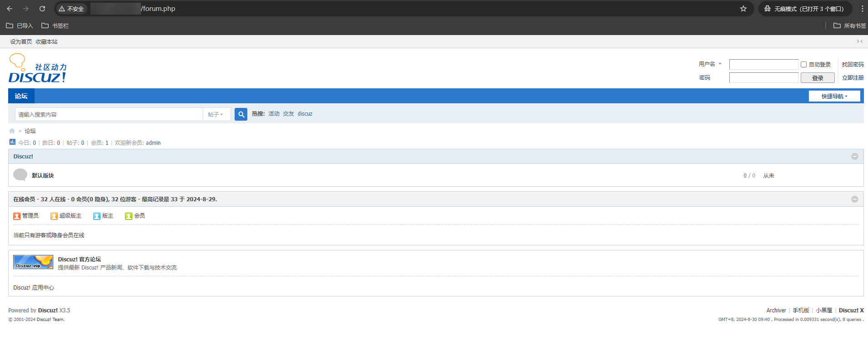
Task: Click the statistics chart icon
Action: (x=12, y=142)
